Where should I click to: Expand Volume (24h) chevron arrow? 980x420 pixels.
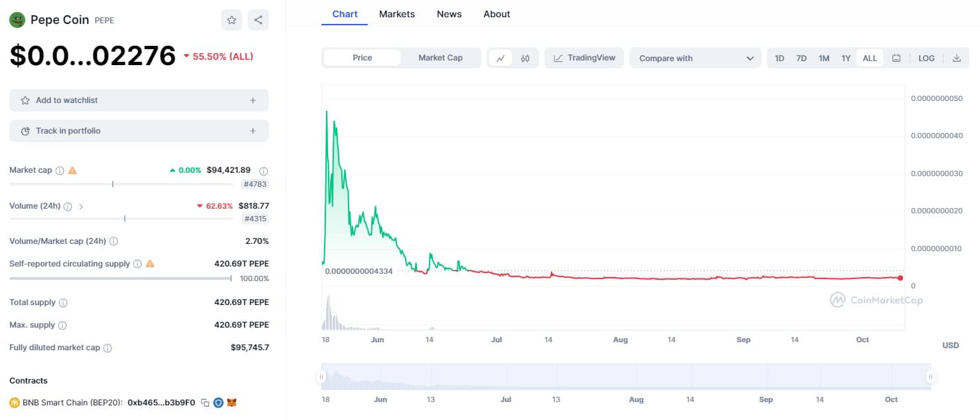pyautogui.click(x=81, y=207)
